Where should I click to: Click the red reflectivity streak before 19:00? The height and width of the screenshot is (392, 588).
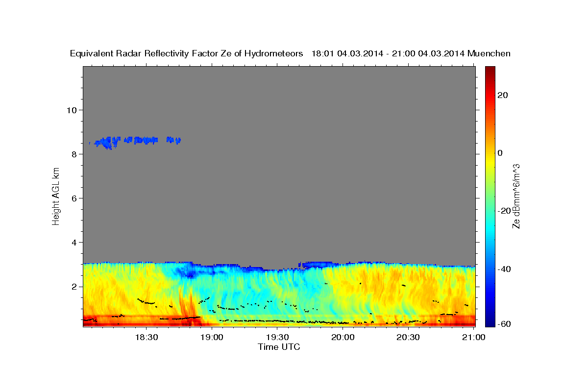188,306
